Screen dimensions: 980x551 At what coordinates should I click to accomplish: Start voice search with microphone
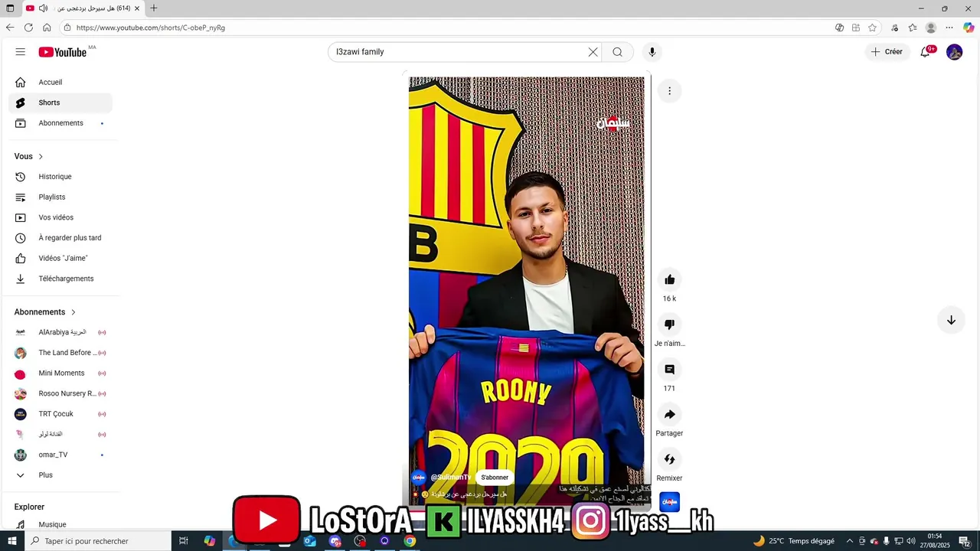652,52
